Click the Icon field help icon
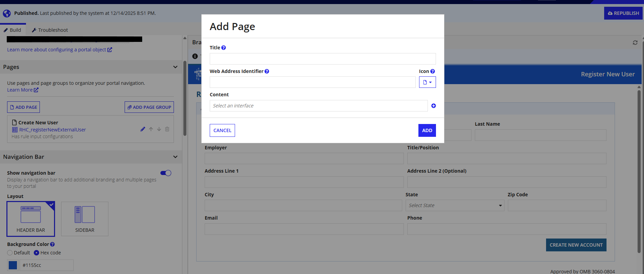Screen dimensions: 644x274 click(433, 71)
